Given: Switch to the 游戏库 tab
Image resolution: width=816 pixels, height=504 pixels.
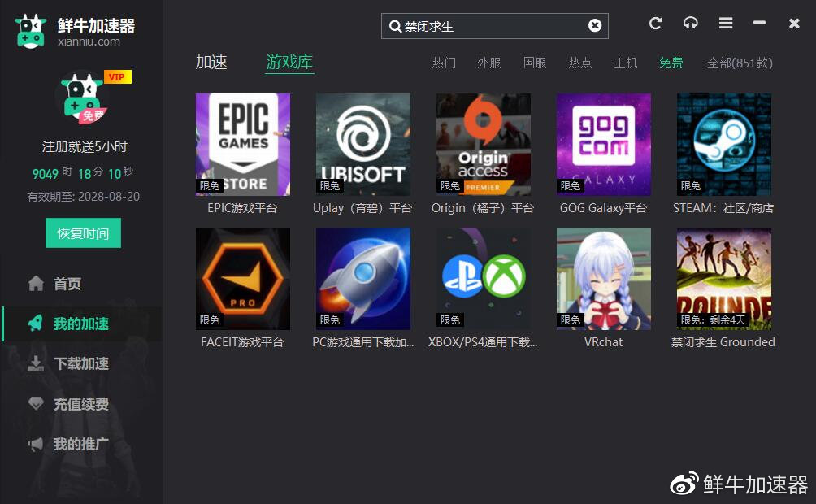Looking at the screenshot, I should (289, 61).
